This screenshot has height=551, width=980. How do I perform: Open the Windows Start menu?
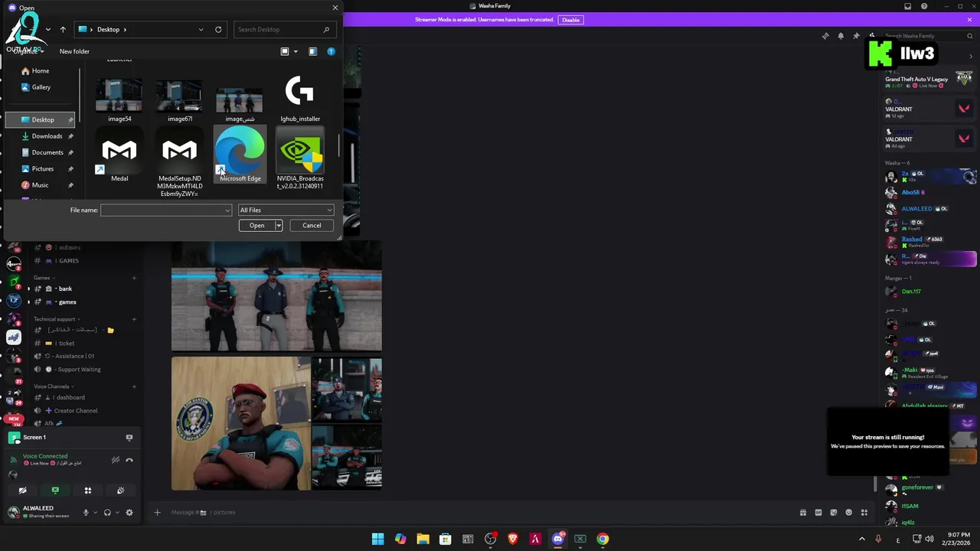377,539
